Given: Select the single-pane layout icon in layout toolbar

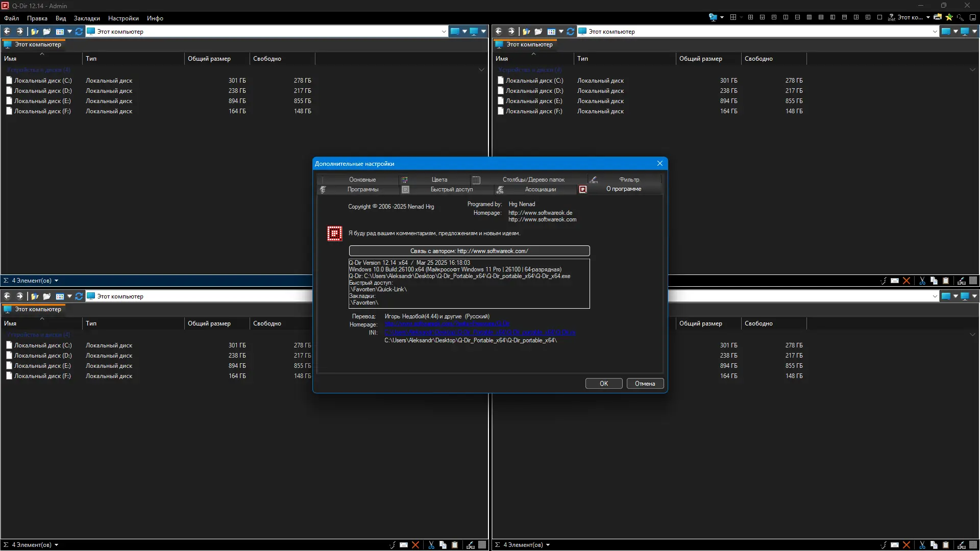Looking at the screenshot, I should [x=879, y=17].
